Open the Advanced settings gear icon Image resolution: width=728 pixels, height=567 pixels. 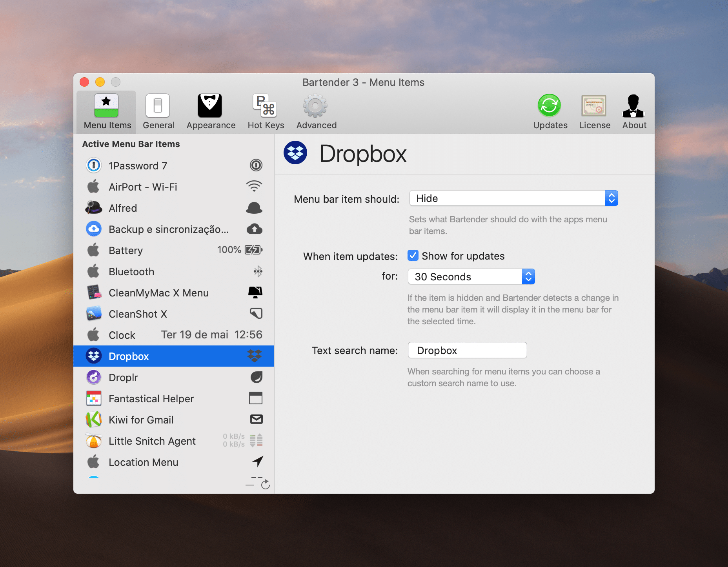316,111
